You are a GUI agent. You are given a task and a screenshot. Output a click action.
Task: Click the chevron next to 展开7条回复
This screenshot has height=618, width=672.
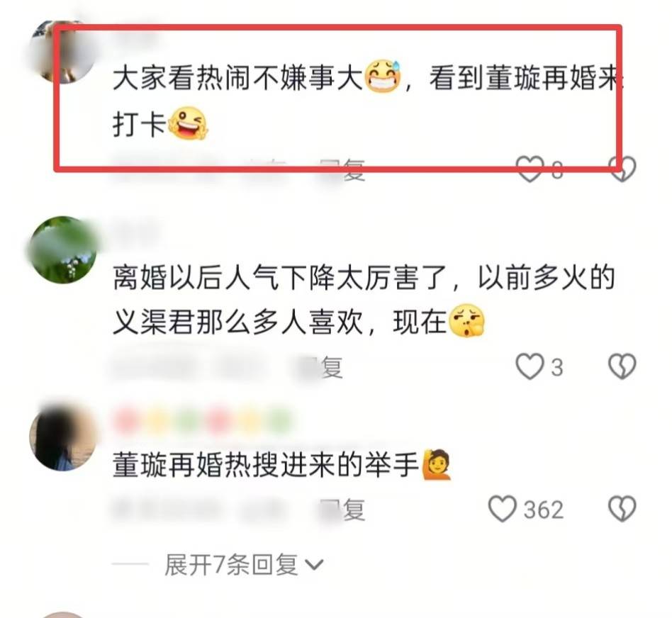[314, 566]
